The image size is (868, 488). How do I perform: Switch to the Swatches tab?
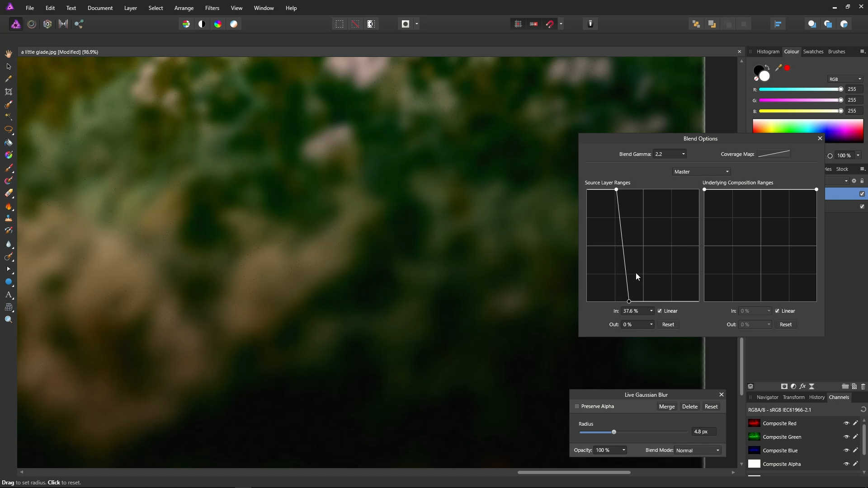(x=813, y=52)
